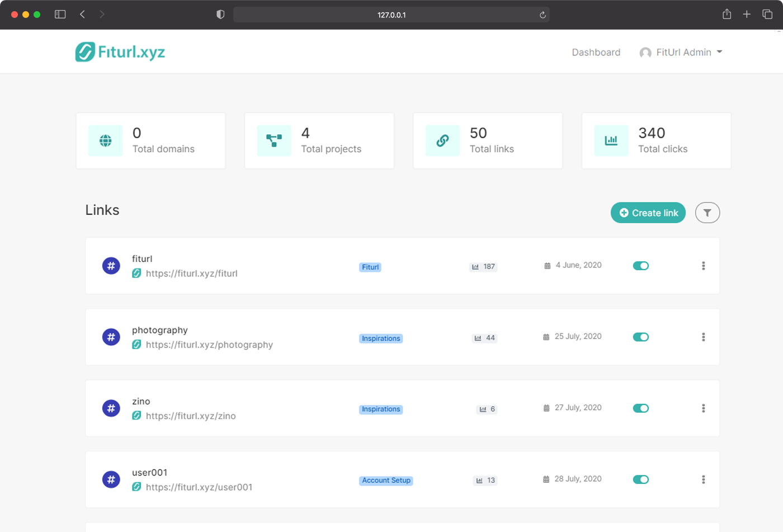Toggle the browser sidebar

tap(60, 15)
